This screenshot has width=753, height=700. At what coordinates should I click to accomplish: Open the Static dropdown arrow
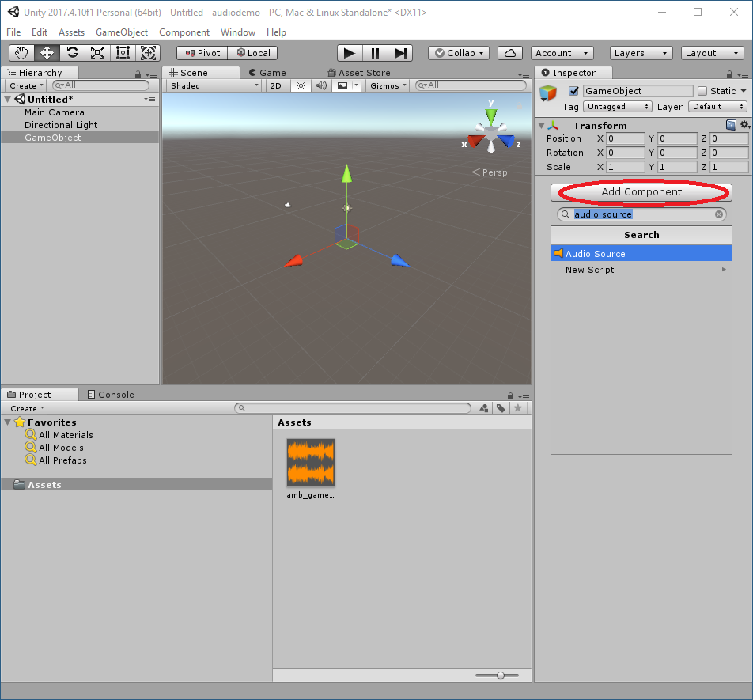pyautogui.click(x=744, y=90)
